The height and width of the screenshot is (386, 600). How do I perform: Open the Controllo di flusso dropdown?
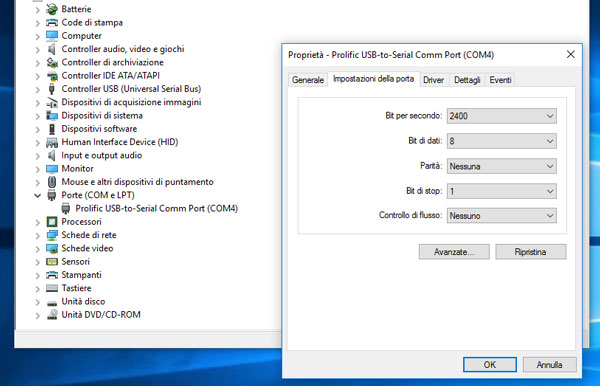[502, 216]
